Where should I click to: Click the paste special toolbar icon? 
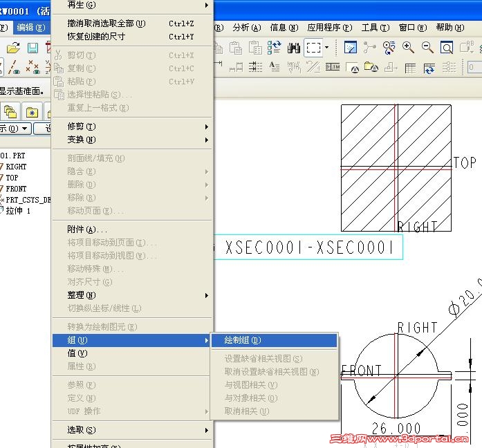255,48
